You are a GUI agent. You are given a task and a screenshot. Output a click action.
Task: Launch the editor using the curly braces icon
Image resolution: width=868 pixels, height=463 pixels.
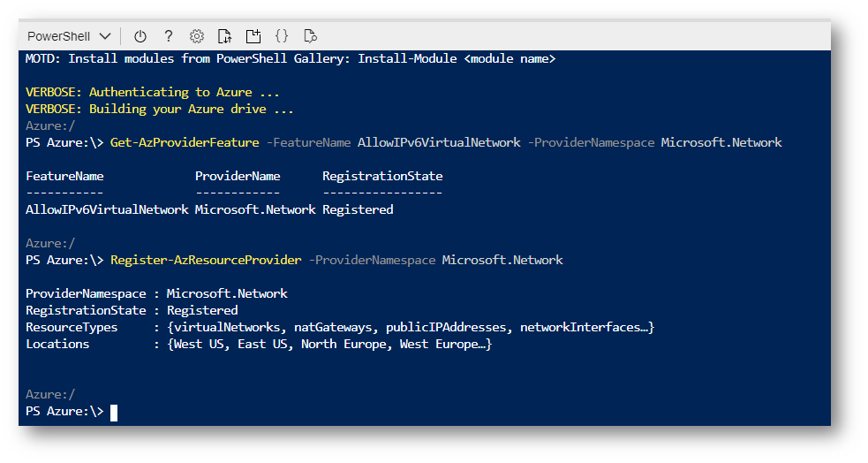coord(282,36)
